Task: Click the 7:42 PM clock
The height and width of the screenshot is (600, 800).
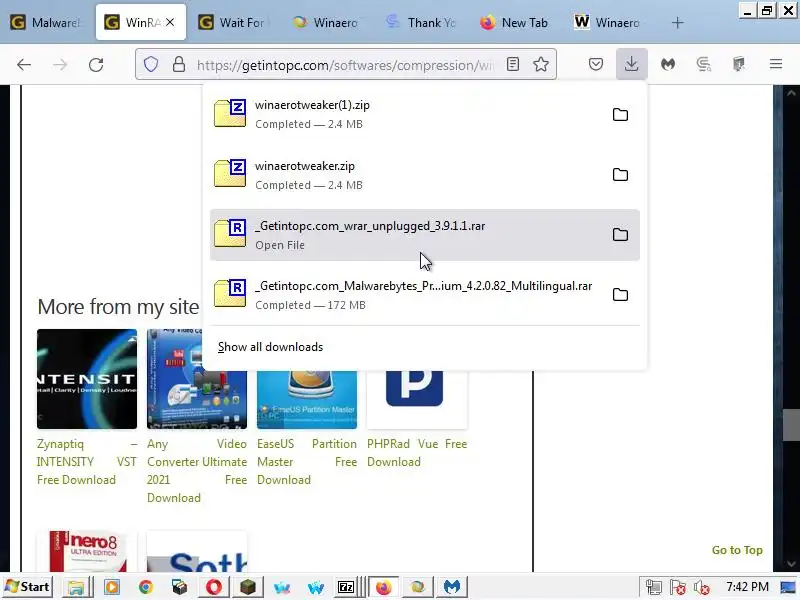Action: [747, 587]
